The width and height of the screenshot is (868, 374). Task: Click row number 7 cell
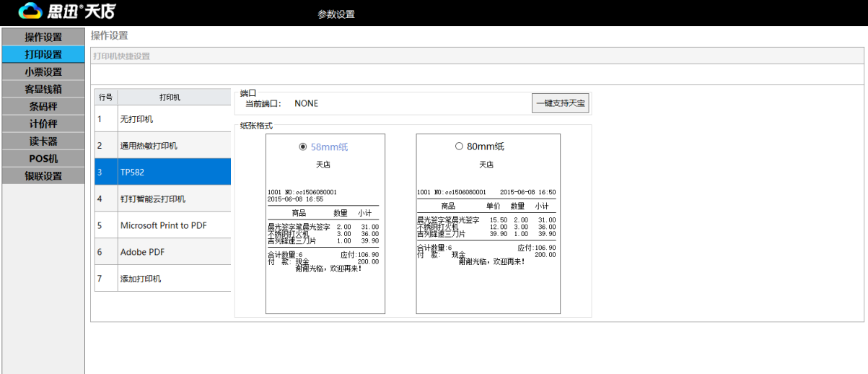coord(106,279)
